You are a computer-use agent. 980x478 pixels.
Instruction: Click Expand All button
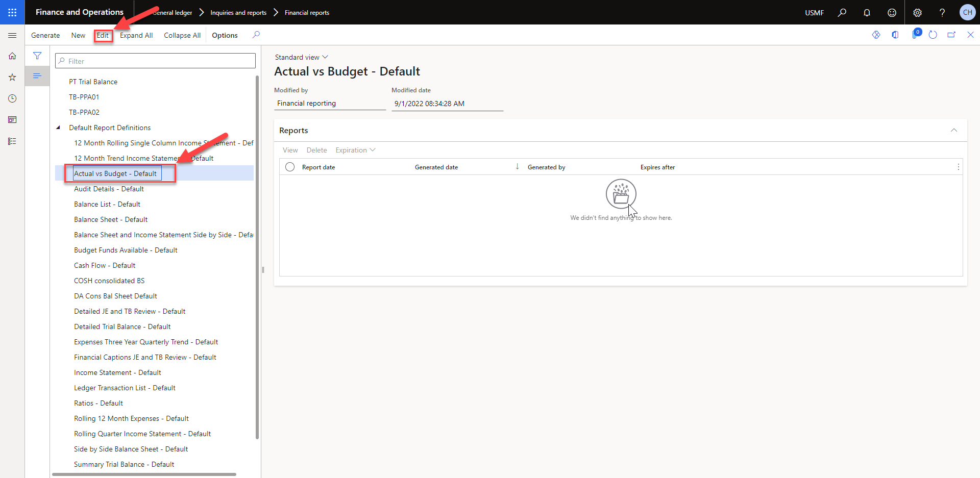coord(136,35)
